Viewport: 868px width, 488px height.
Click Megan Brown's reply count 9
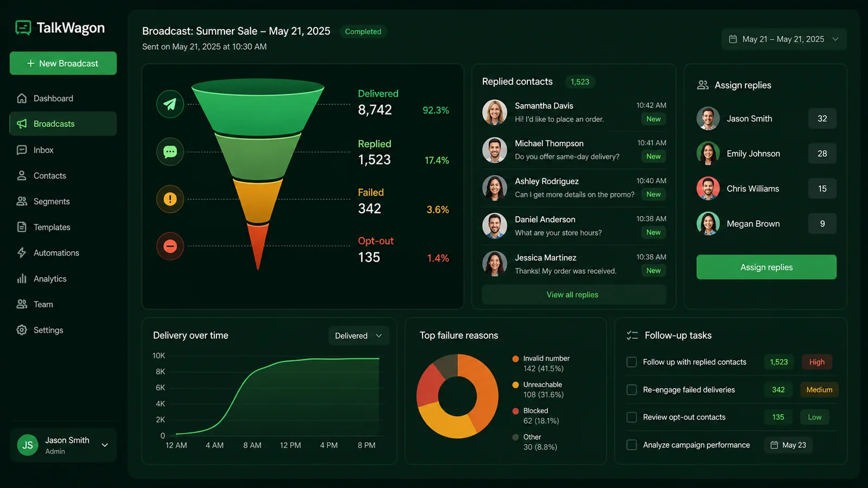(822, 223)
